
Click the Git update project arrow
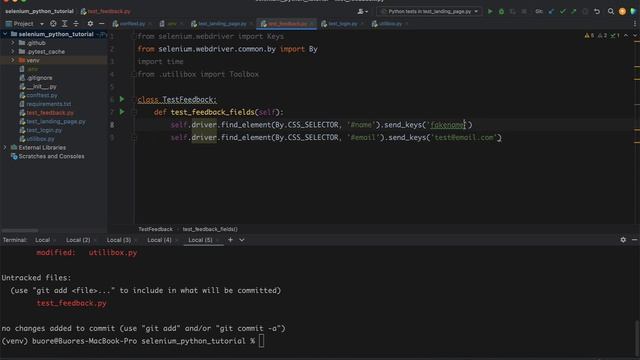point(551,11)
